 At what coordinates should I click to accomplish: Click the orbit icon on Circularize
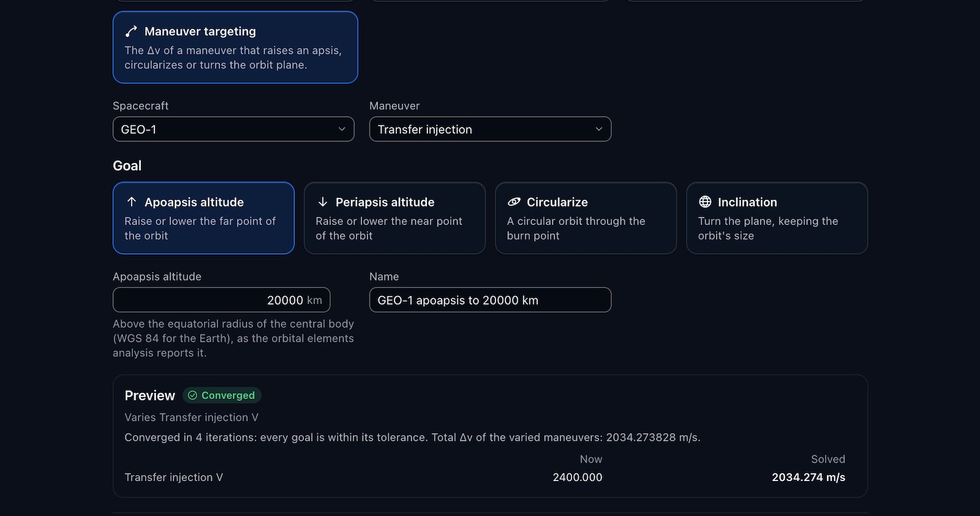tap(514, 202)
